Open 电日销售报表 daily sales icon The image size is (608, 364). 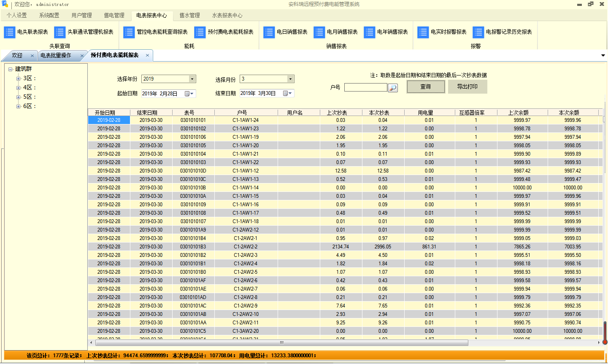coord(269,32)
